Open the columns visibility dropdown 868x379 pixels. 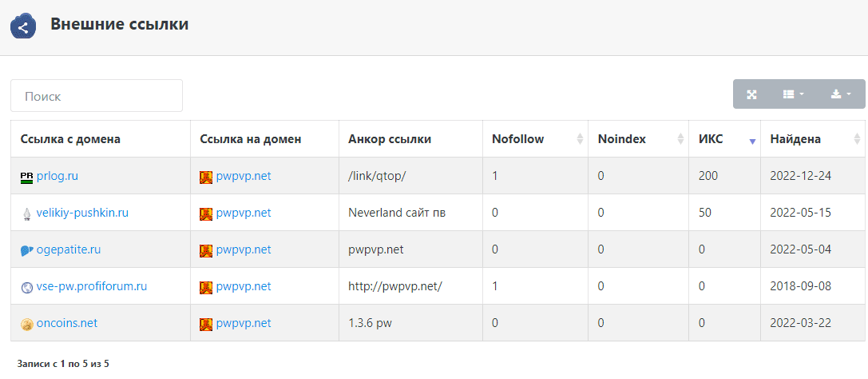(x=793, y=94)
